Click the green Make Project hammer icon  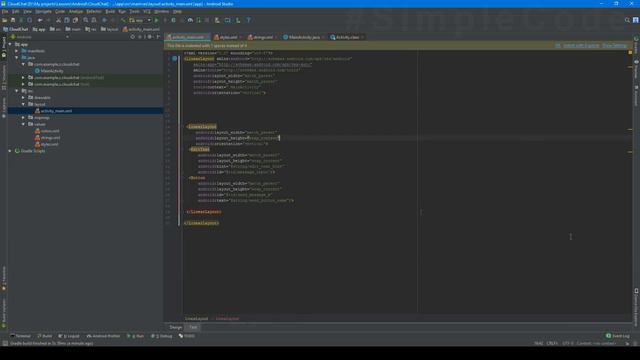(x=123, y=20)
